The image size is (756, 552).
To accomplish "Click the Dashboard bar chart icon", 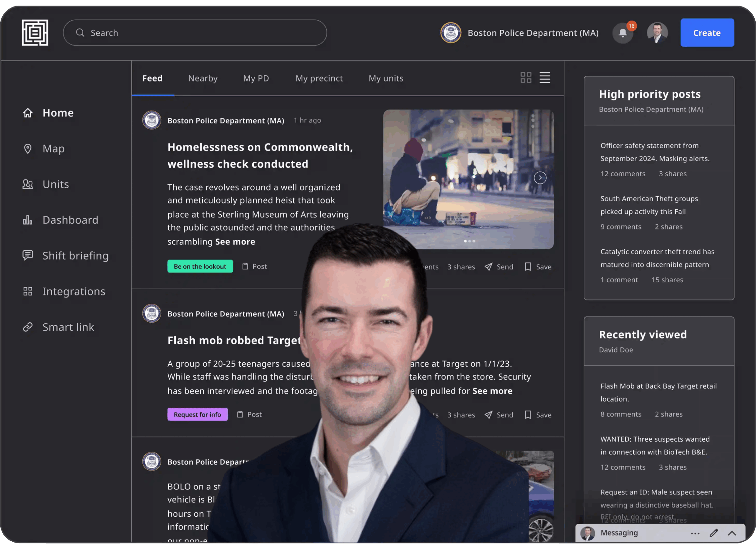I will [x=28, y=220].
